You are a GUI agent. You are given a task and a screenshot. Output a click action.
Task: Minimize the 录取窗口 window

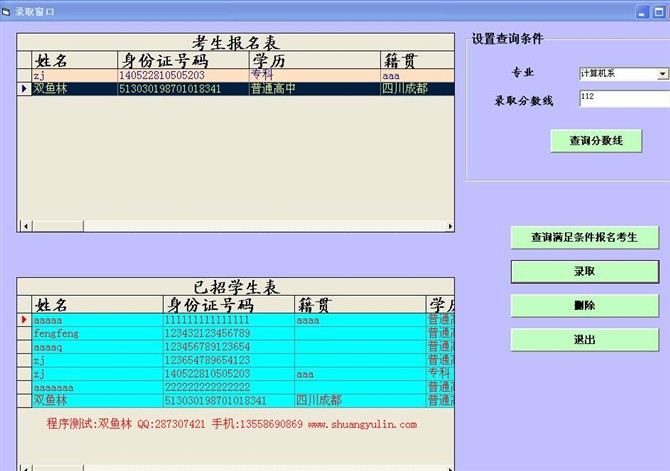tap(642, 12)
